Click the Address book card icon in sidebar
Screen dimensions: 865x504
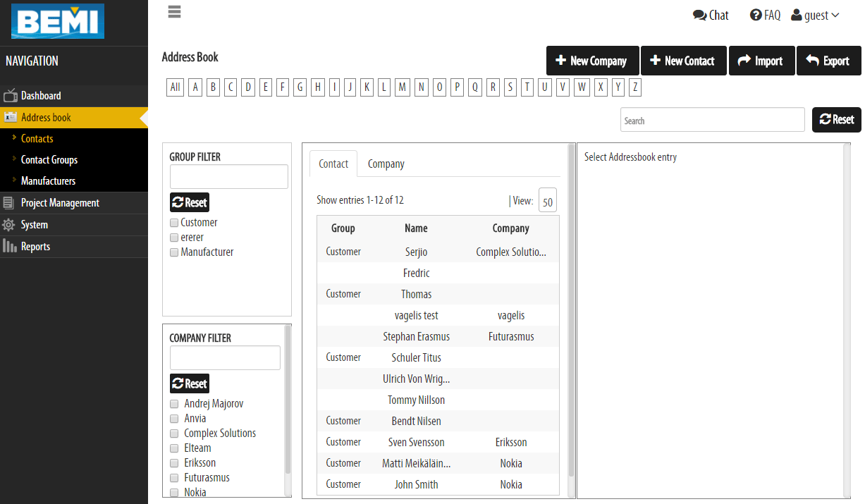click(x=12, y=117)
